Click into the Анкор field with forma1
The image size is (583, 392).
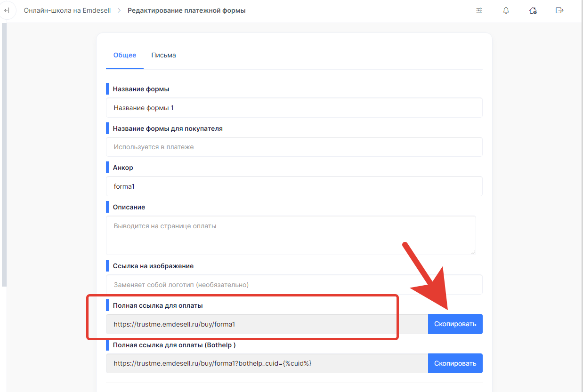(294, 186)
